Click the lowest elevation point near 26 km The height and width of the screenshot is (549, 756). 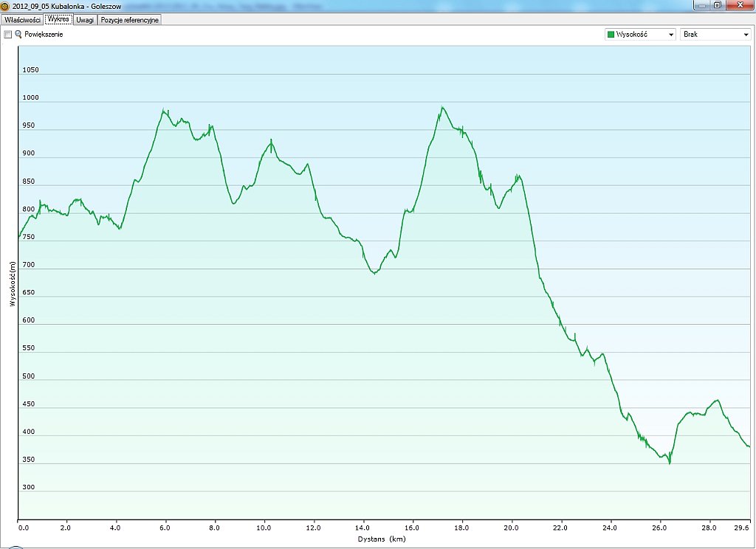click(669, 463)
